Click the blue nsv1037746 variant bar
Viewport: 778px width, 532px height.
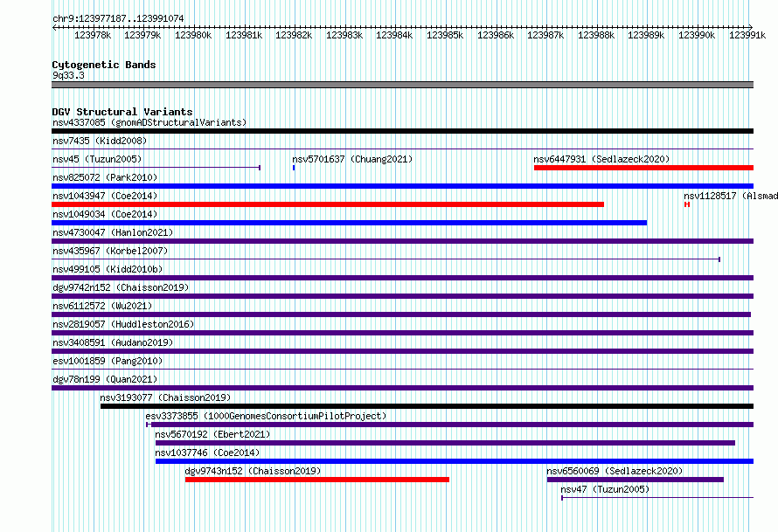455,461
